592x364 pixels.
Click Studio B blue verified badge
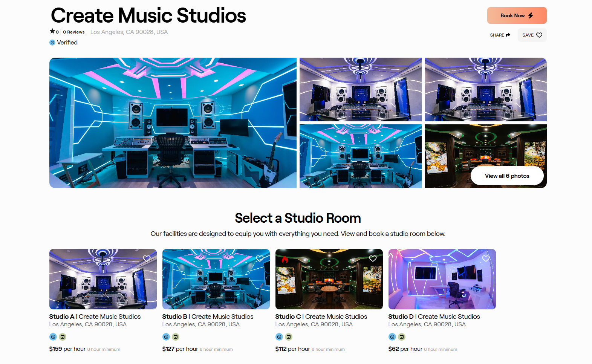pos(166,337)
